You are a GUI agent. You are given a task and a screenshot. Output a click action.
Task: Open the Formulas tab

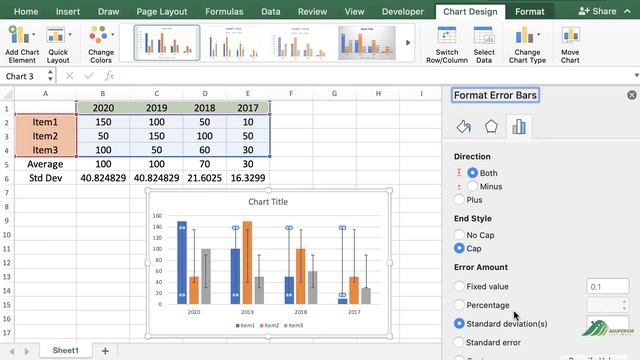(x=224, y=11)
